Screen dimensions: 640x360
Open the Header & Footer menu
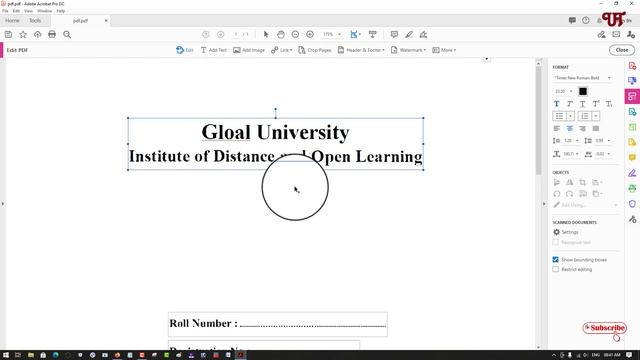pos(361,50)
